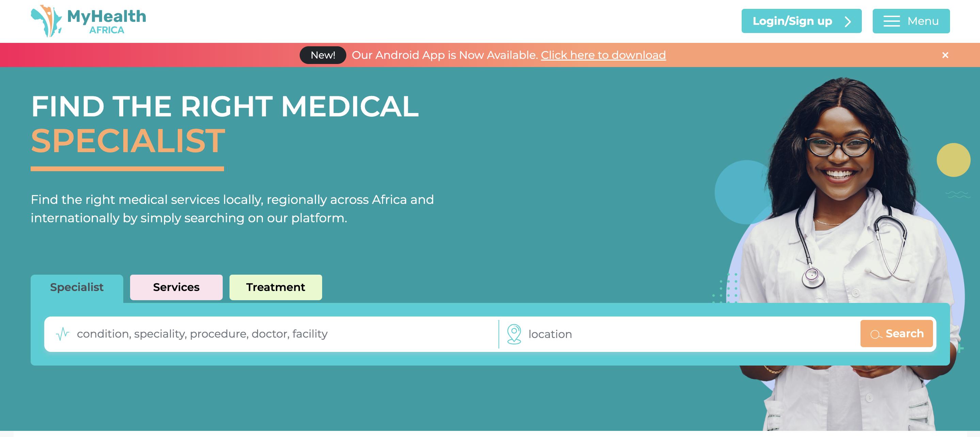Image resolution: width=980 pixels, height=437 pixels.
Task: Click into the location input field
Action: click(x=685, y=334)
